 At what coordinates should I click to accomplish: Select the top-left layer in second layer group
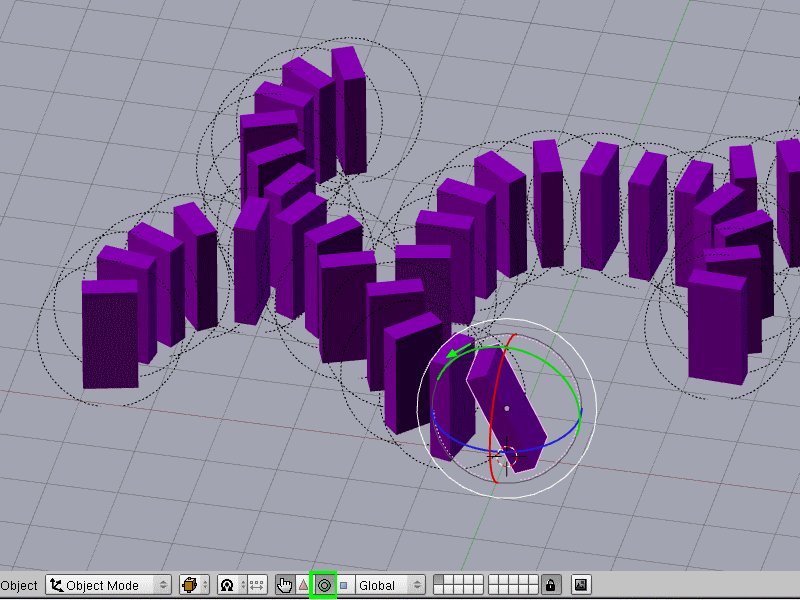pyautogui.click(x=494, y=580)
